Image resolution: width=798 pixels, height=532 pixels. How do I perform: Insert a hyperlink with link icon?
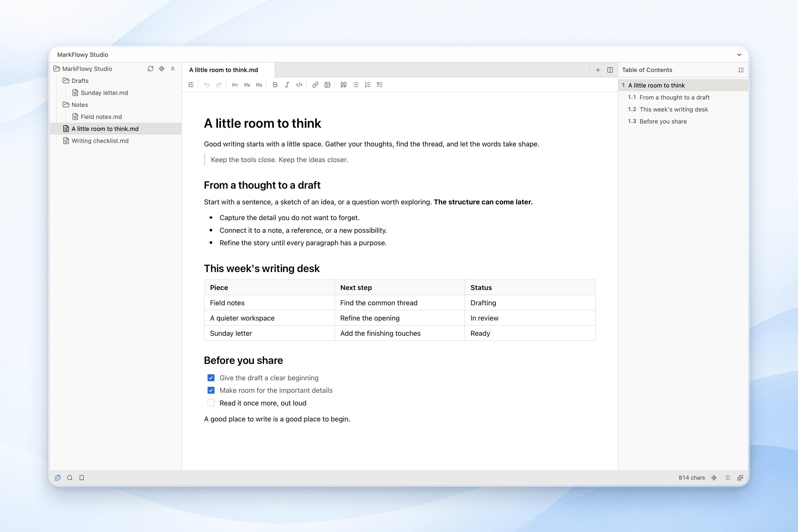pyautogui.click(x=315, y=85)
